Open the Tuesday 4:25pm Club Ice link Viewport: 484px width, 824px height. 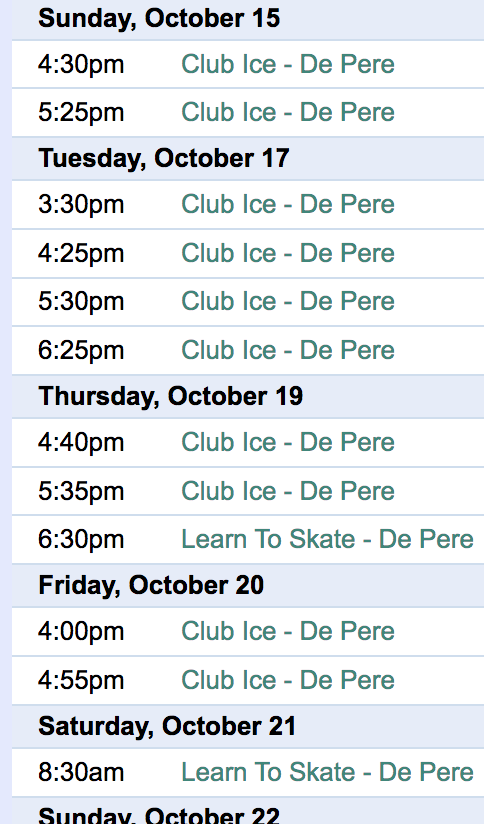[287, 253]
